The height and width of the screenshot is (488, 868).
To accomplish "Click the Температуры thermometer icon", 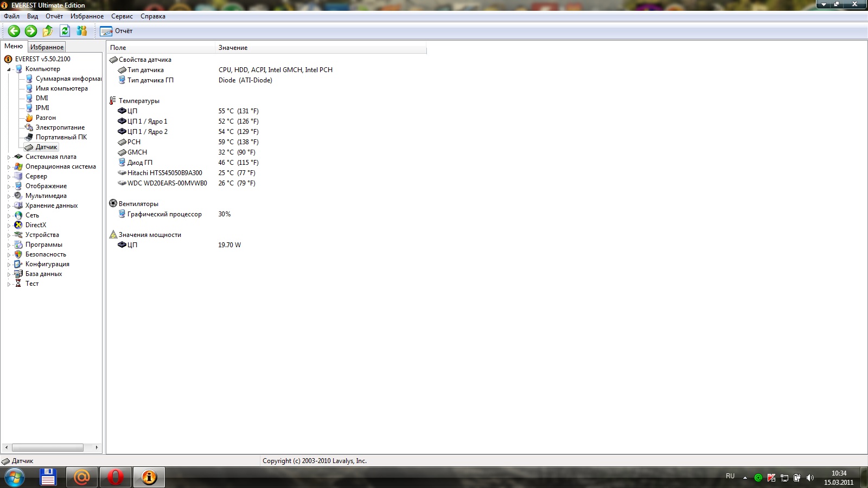I will point(113,101).
